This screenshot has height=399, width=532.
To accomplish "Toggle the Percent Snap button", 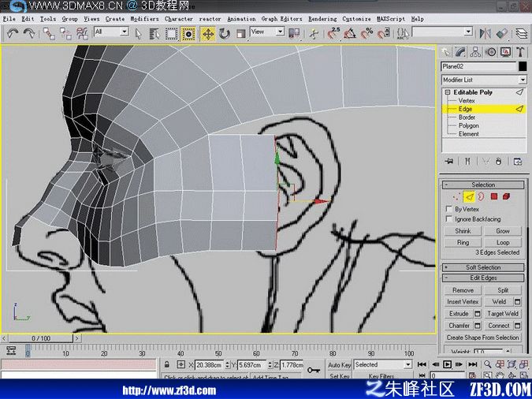I will pyautogui.click(x=366, y=34).
